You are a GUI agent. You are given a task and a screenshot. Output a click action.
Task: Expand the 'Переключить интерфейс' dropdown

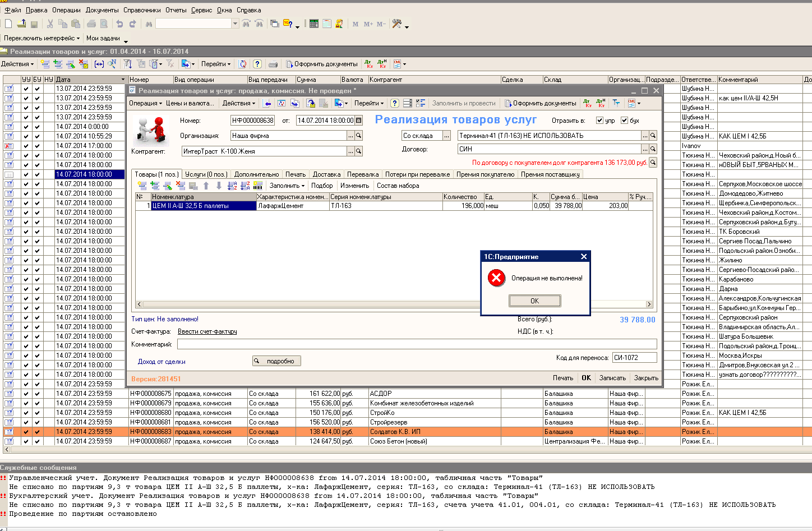pos(41,38)
